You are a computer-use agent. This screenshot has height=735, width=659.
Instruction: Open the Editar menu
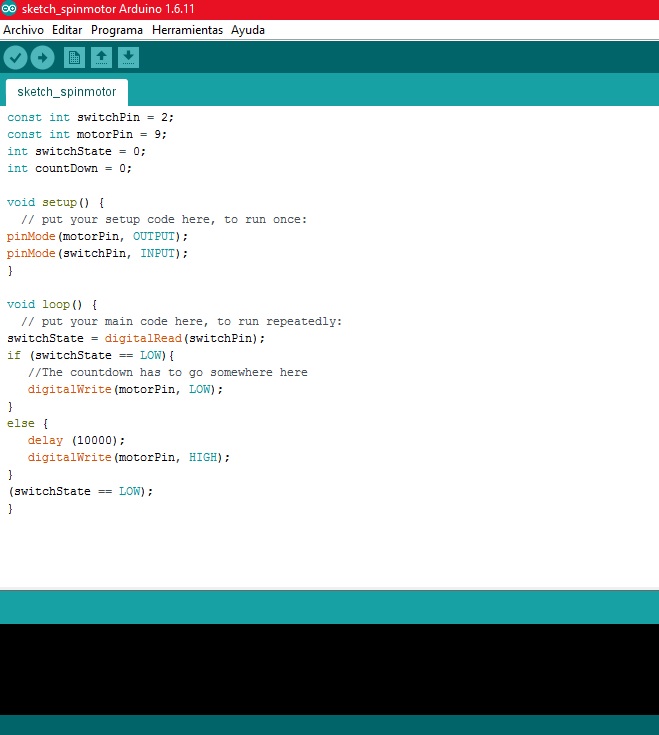[67, 30]
